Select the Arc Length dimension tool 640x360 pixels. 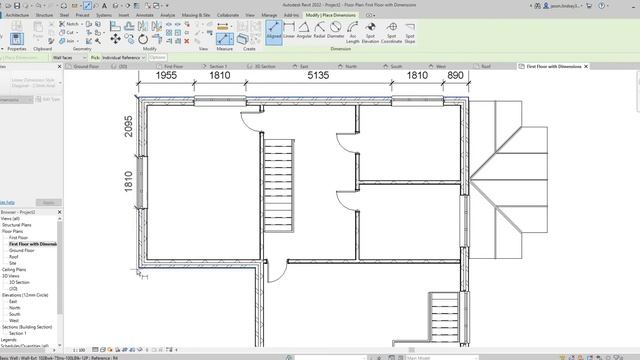(x=353, y=32)
